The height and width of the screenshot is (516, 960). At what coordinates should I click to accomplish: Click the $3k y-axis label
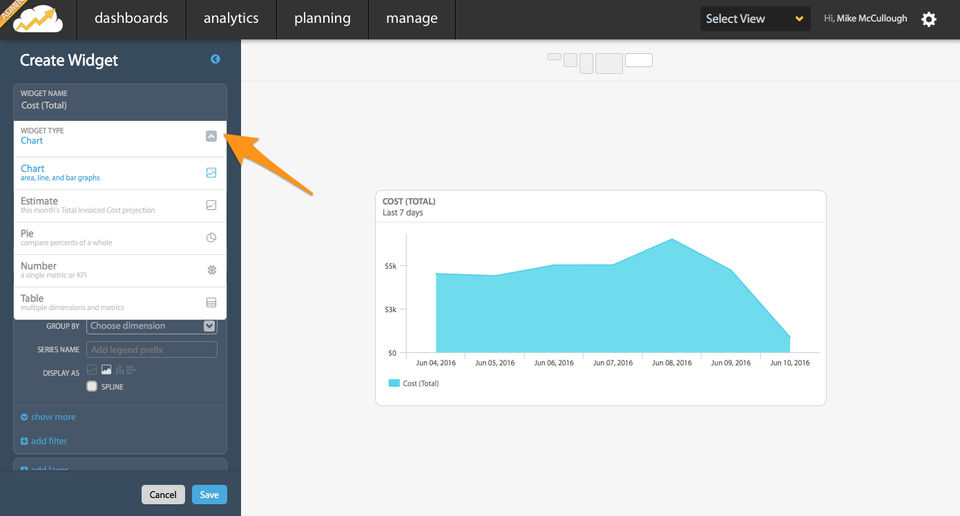391,310
